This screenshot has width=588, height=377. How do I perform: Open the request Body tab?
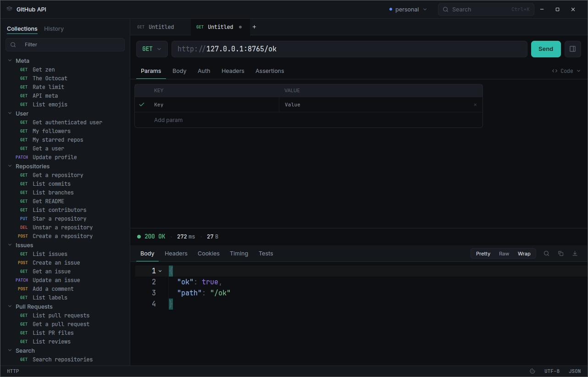pos(179,71)
